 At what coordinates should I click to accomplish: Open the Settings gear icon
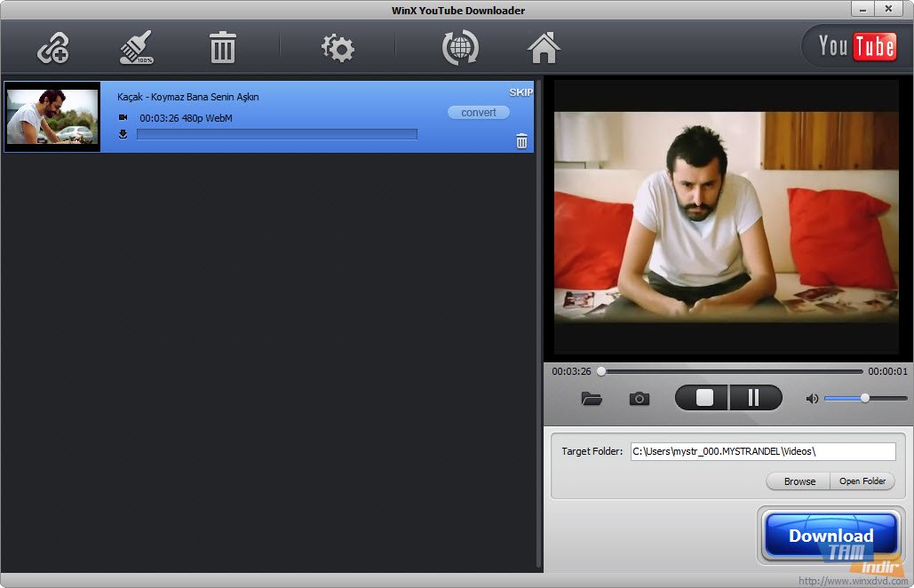pyautogui.click(x=338, y=48)
